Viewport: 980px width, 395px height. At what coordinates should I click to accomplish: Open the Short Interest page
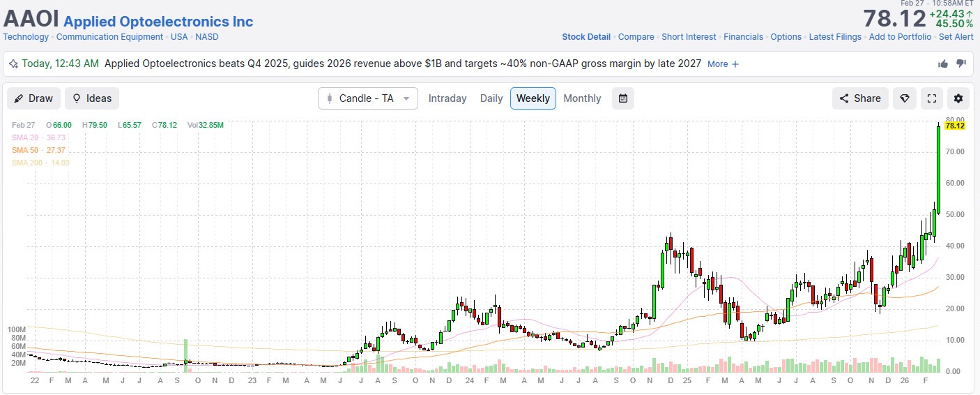(689, 37)
